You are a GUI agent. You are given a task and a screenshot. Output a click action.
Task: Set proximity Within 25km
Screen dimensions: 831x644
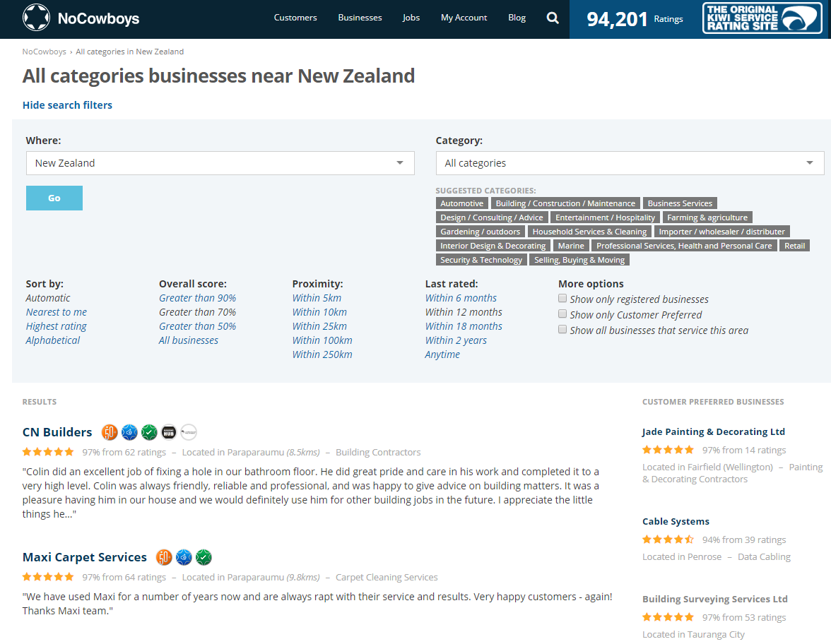[319, 326]
